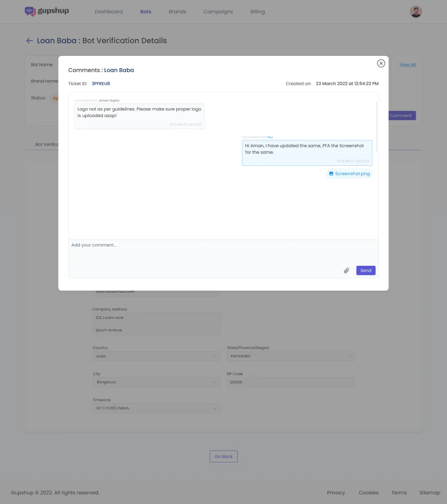This screenshot has width=447, height=504.
Task: Click Aman Gupta's comment about the logo
Action: point(140,116)
